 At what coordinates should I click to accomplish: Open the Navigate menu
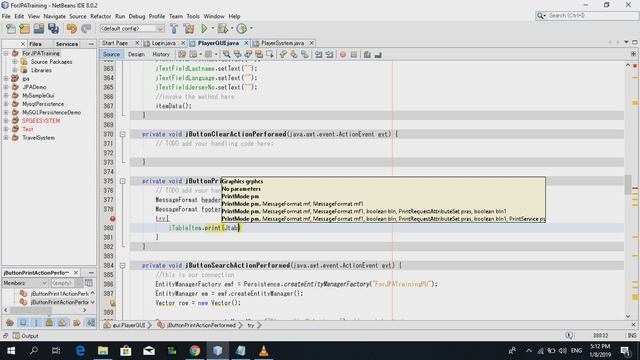(x=54, y=16)
